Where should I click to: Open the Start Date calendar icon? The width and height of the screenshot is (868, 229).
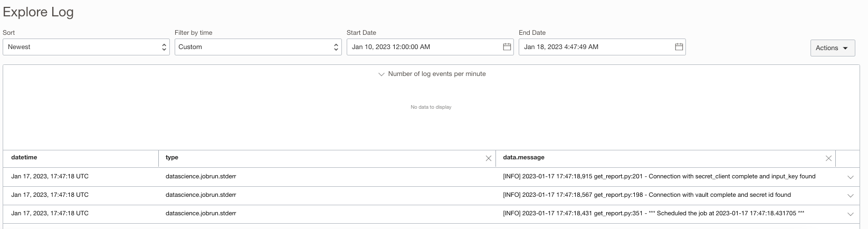click(x=507, y=47)
